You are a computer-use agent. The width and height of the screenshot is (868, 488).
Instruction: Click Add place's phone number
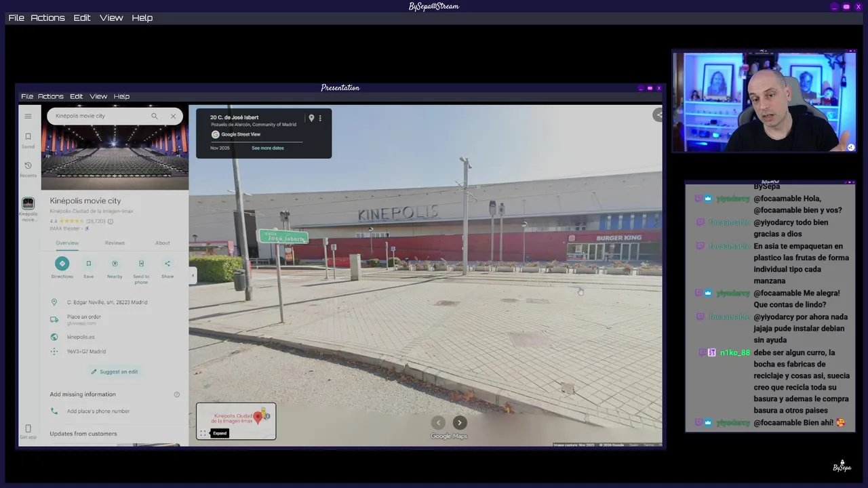[x=98, y=411]
